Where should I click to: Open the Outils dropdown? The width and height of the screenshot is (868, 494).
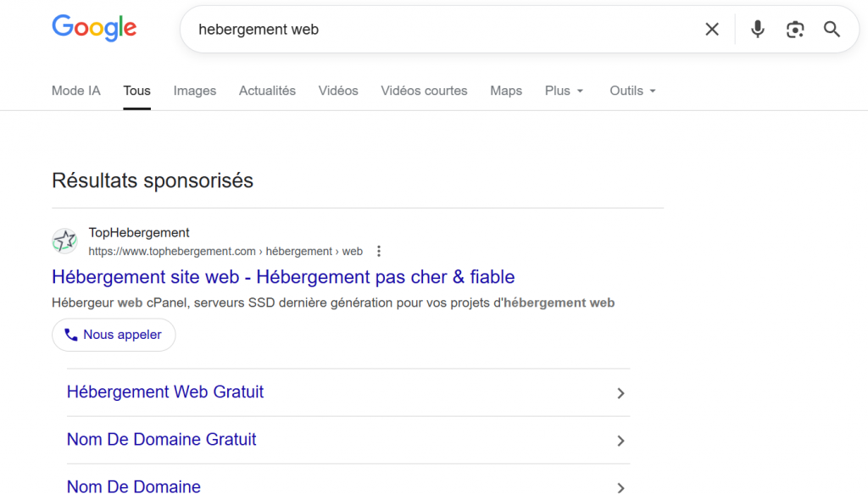(x=632, y=91)
